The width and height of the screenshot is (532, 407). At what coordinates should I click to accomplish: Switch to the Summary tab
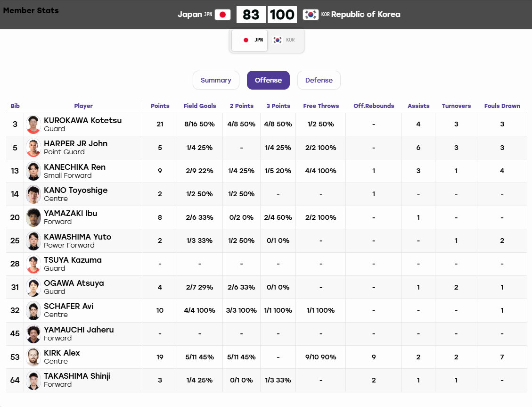tap(216, 80)
